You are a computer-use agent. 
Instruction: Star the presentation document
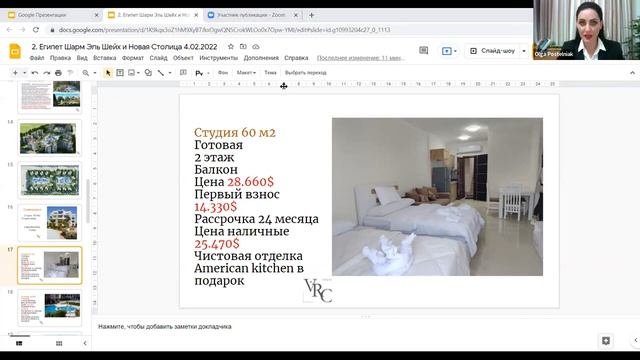(231, 47)
